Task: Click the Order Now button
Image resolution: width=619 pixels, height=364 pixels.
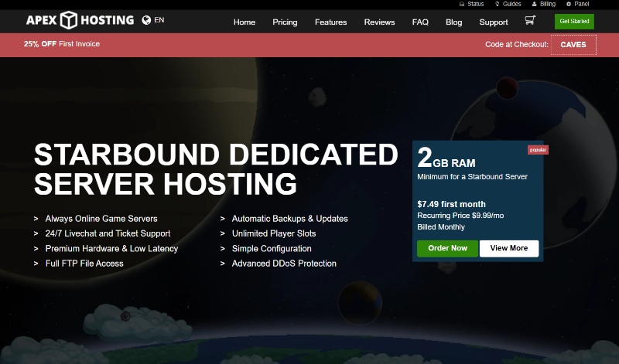Action: [x=448, y=248]
